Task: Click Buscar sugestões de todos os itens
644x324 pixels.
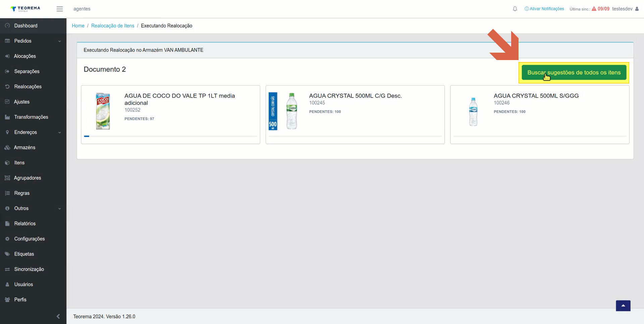Action: point(574,72)
